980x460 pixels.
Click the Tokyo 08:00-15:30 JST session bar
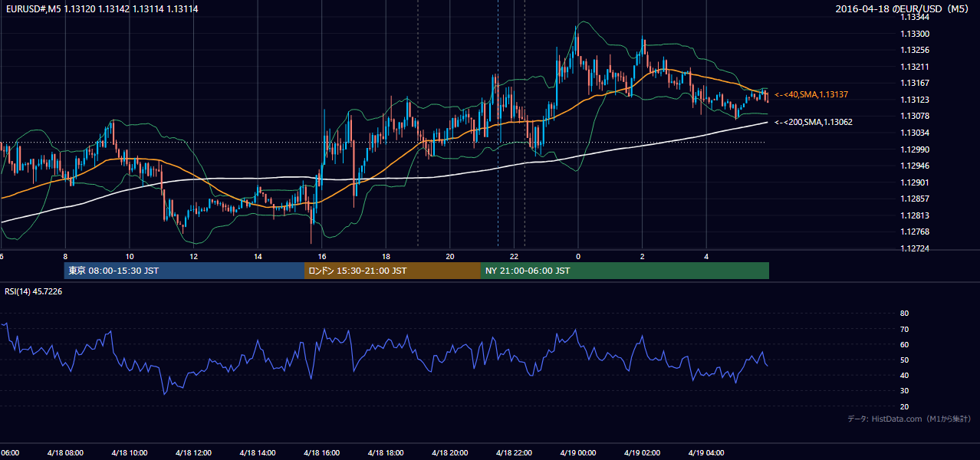[x=184, y=271]
